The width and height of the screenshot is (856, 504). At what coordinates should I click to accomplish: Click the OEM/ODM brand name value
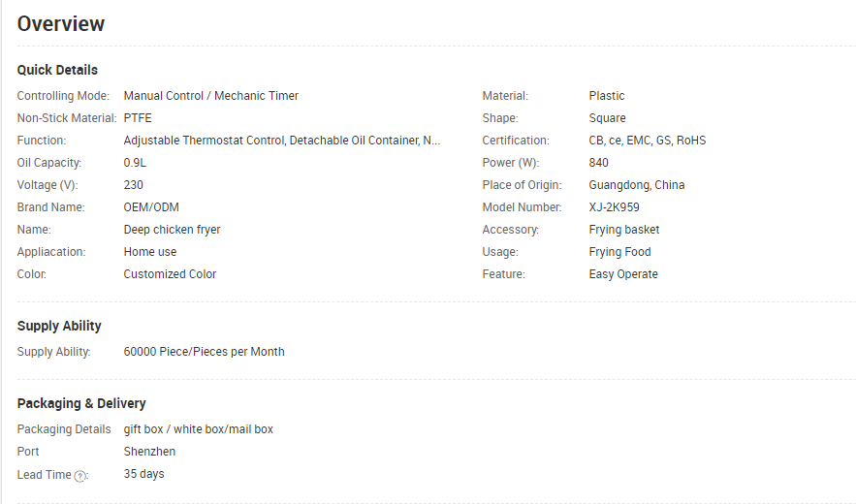pos(151,207)
